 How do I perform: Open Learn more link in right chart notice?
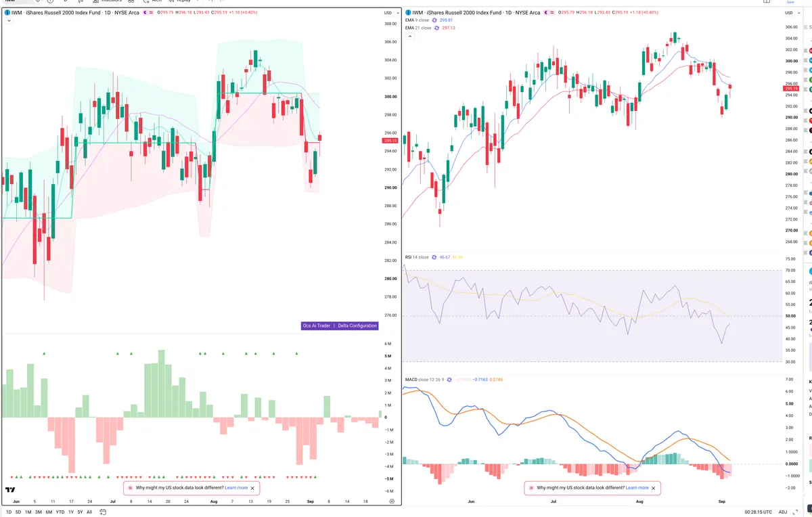(x=637, y=488)
